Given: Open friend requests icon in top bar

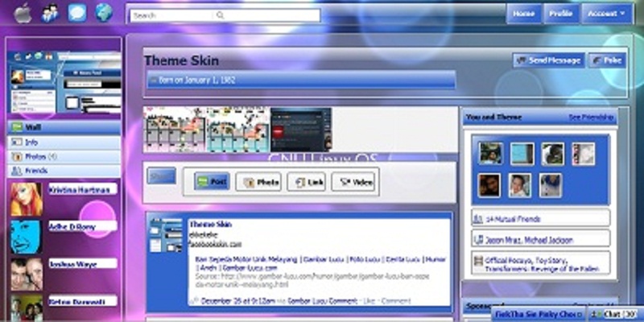Looking at the screenshot, I should (x=50, y=14).
